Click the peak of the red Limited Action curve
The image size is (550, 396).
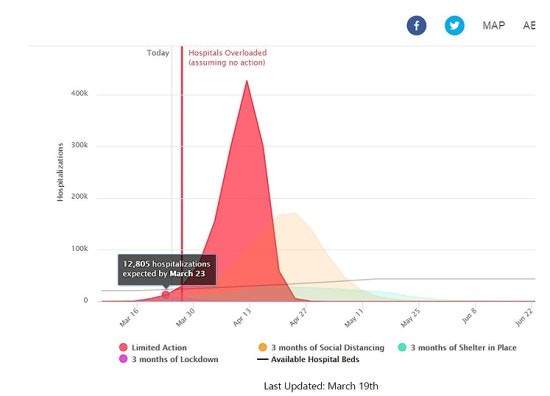tap(247, 82)
